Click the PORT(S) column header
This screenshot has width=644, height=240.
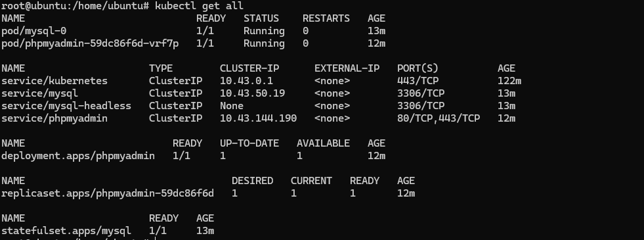tap(418, 68)
